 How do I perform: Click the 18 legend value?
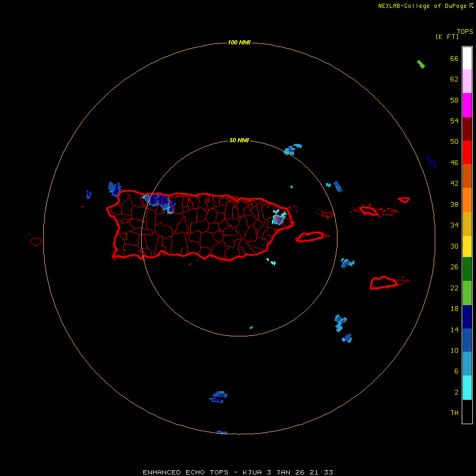[x=454, y=309]
